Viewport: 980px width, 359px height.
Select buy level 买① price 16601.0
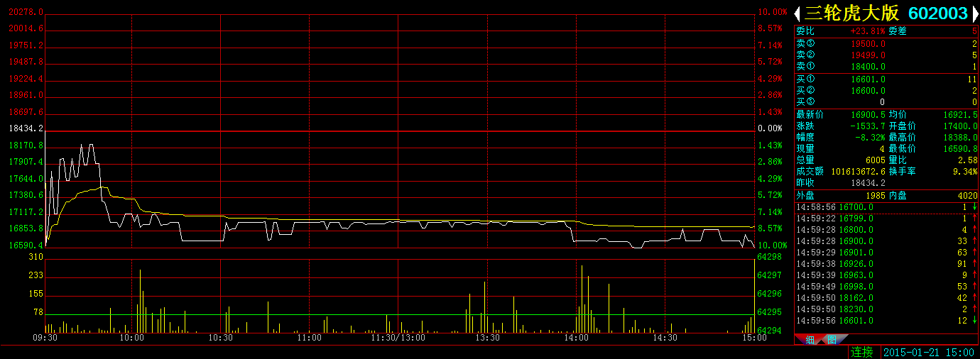pyautogui.click(x=868, y=79)
